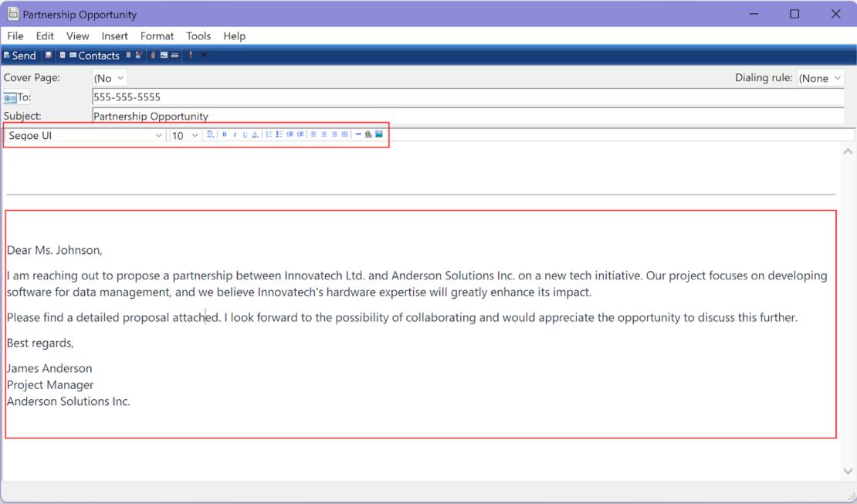
Task: Check recipient names using person-checkmark icon
Action: [139, 55]
